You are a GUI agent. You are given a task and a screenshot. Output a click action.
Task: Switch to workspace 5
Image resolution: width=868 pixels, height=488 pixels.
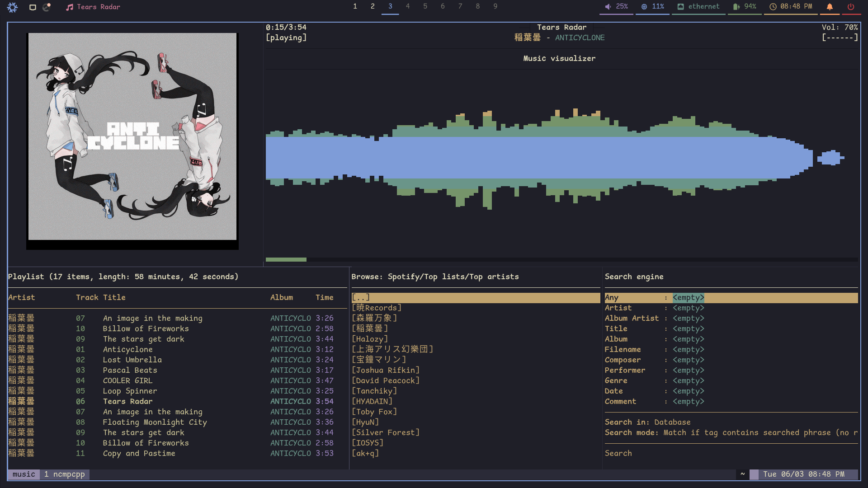pos(425,6)
